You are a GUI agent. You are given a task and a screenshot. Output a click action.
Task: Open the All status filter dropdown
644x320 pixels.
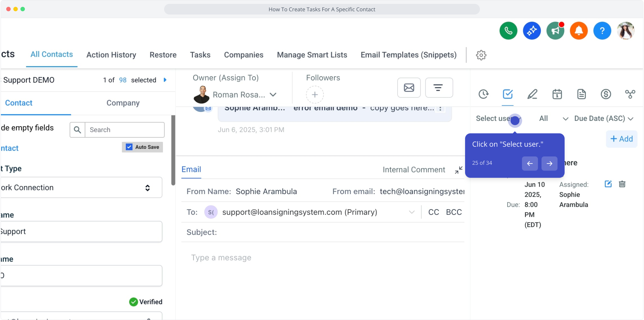(x=553, y=119)
